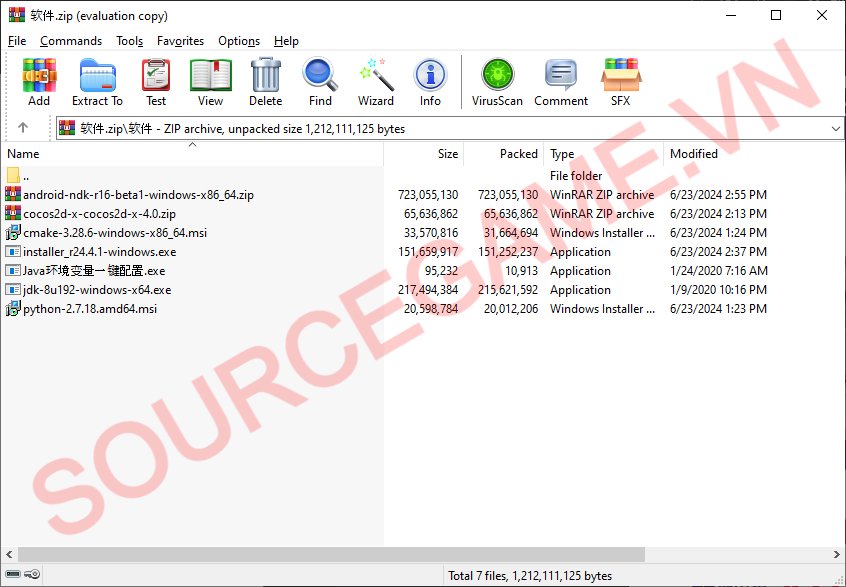Expand the address path dropdown
The width and height of the screenshot is (846, 587).
[x=836, y=129]
